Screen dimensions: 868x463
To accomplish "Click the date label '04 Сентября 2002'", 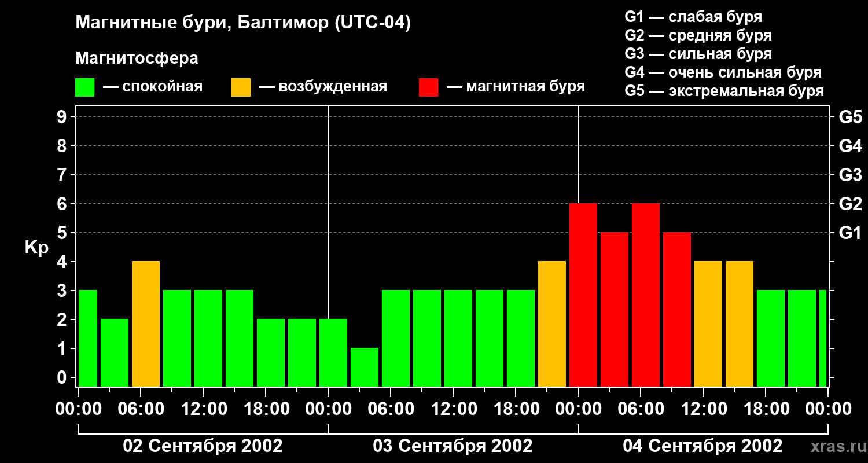I will tap(703, 446).
